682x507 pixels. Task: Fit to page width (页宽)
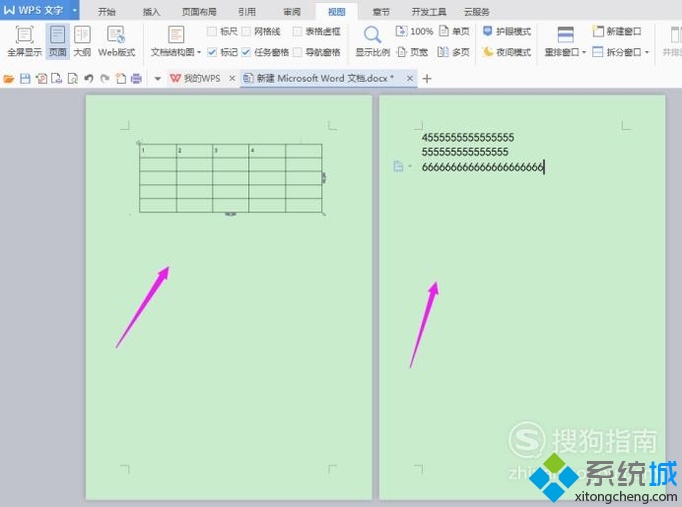click(412, 52)
